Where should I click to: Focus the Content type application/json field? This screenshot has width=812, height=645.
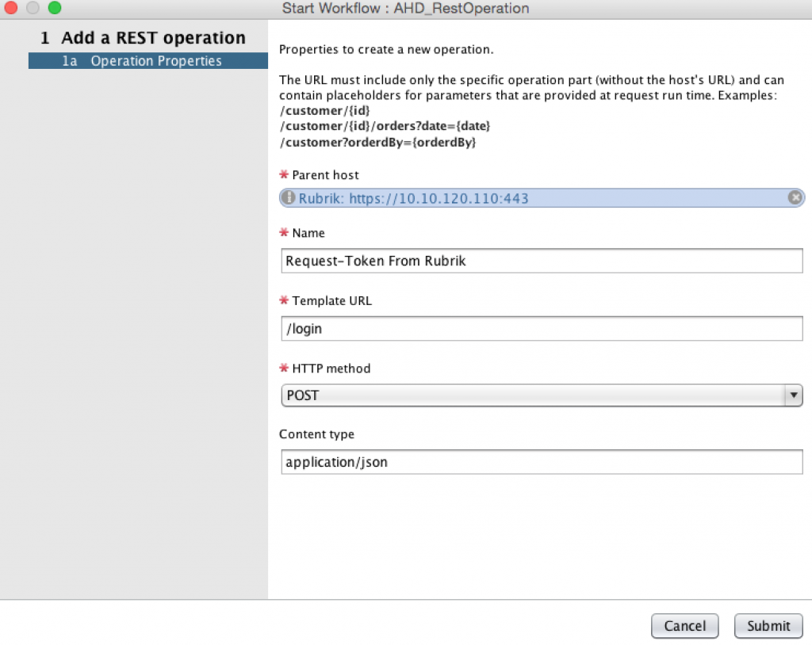542,462
